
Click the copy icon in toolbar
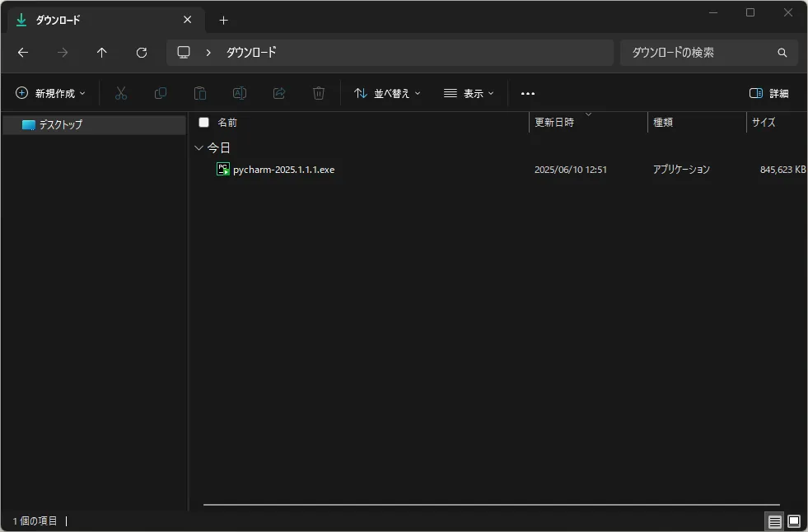161,93
